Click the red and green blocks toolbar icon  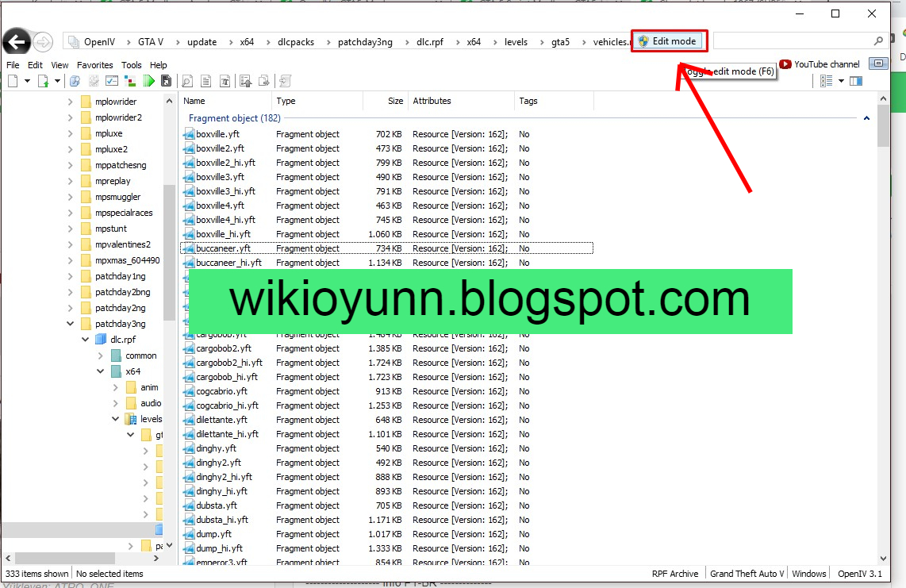pyautogui.click(x=131, y=81)
